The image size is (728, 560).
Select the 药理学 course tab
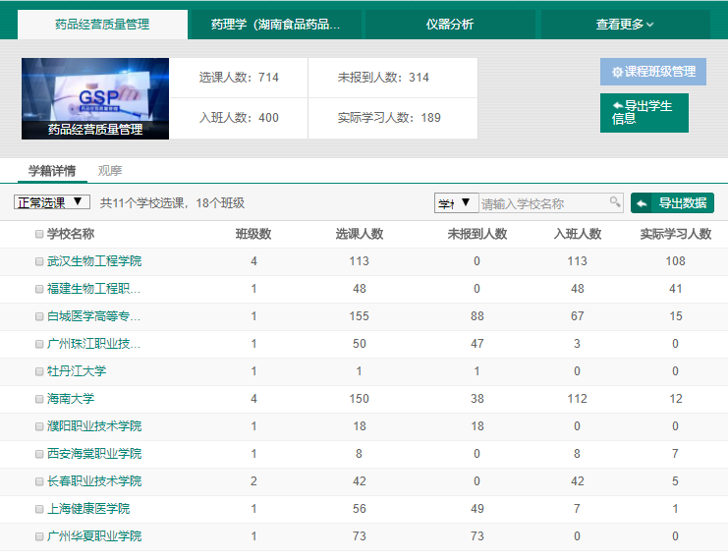(x=275, y=25)
